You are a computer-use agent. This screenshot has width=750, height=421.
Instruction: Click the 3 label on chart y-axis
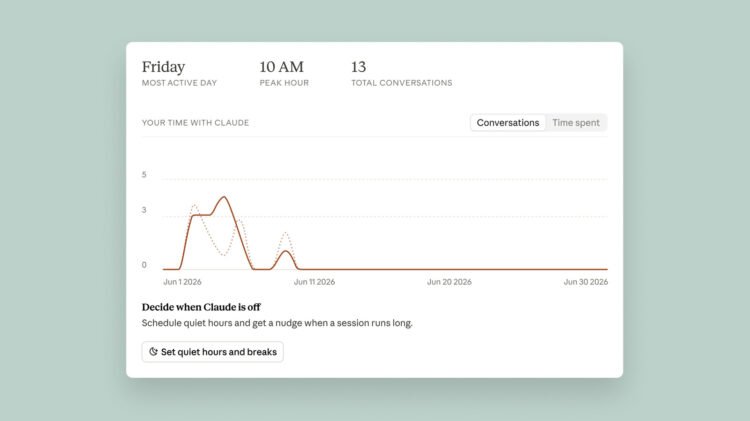click(x=144, y=210)
